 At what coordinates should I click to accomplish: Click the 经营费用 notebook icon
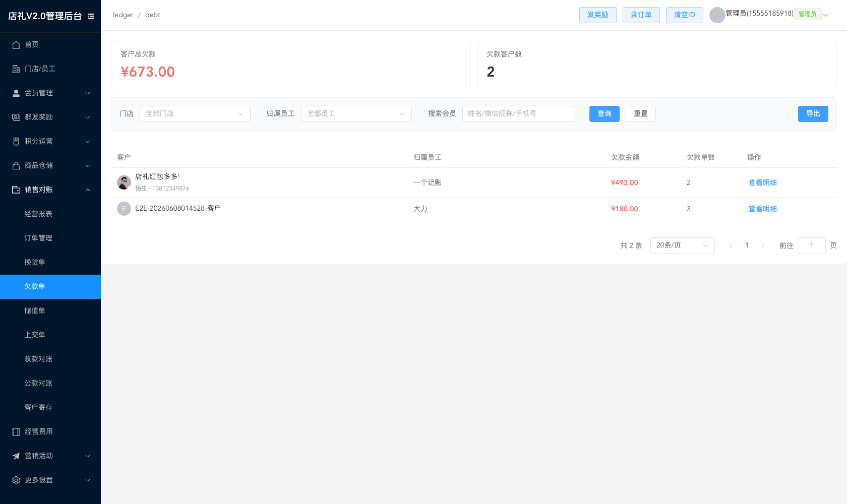(16, 432)
